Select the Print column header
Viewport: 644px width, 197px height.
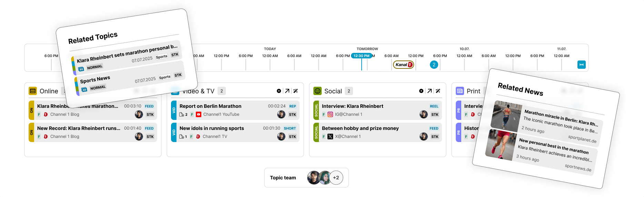coord(473,91)
